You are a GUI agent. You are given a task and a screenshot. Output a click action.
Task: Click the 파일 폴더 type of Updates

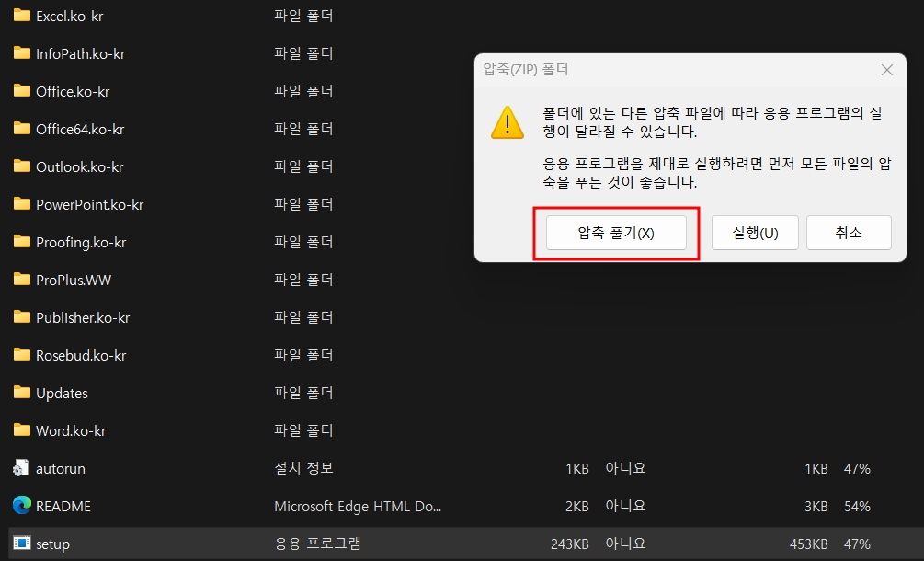click(x=304, y=393)
